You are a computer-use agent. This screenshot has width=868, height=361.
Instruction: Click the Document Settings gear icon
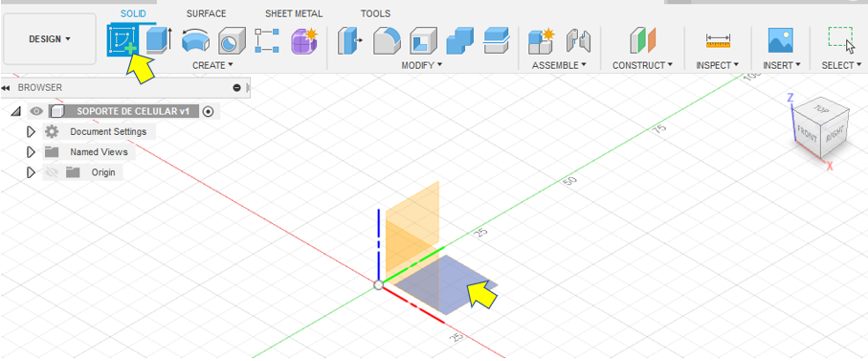(52, 132)
